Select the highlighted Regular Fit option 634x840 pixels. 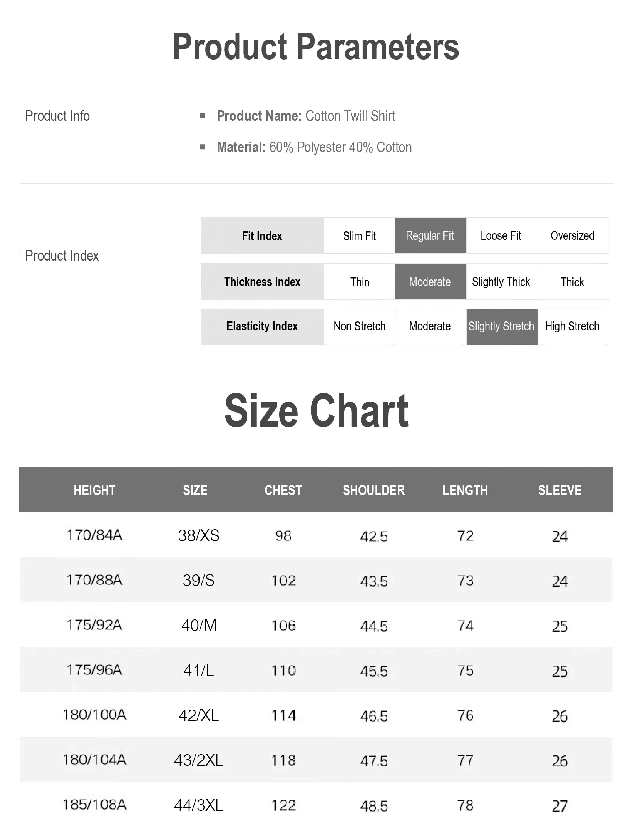tap(430, 236)
